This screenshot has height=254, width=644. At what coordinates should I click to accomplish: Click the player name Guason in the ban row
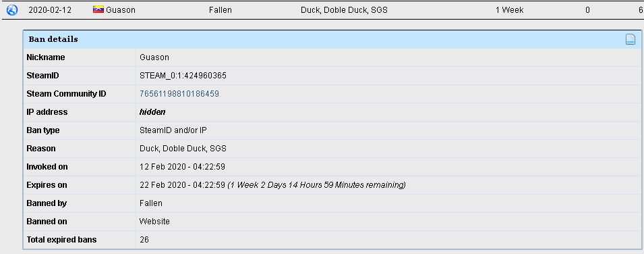[120, 10]
